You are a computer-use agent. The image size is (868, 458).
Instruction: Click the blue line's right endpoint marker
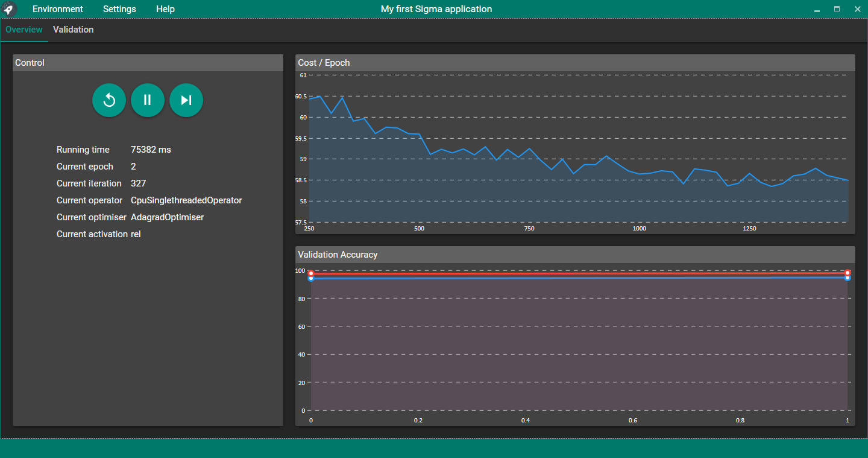pos(848,278)
